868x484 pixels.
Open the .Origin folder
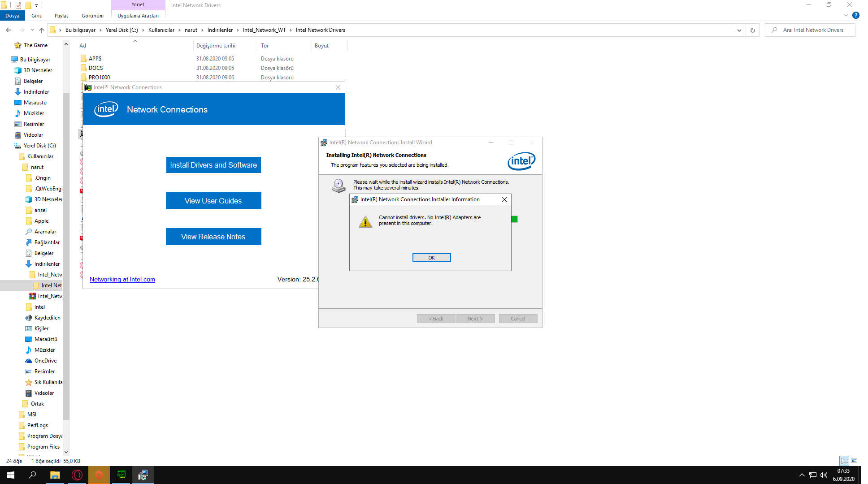point(43,178)
